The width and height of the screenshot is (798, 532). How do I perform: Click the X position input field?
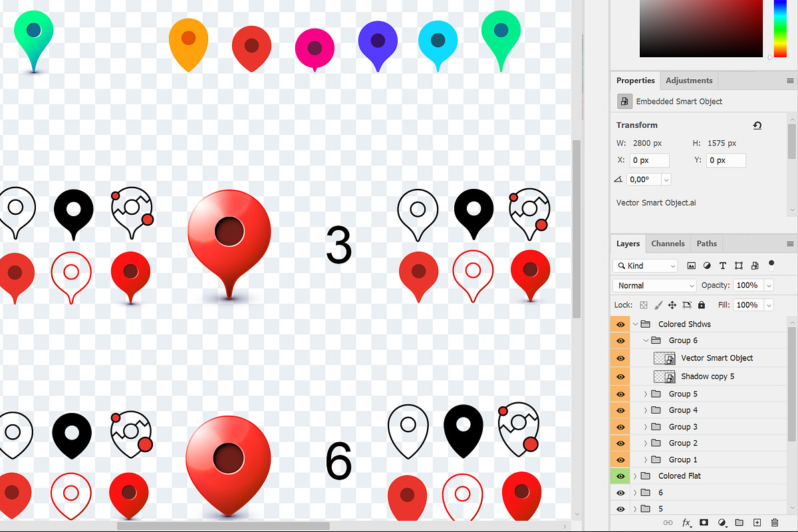coord(650,160)
